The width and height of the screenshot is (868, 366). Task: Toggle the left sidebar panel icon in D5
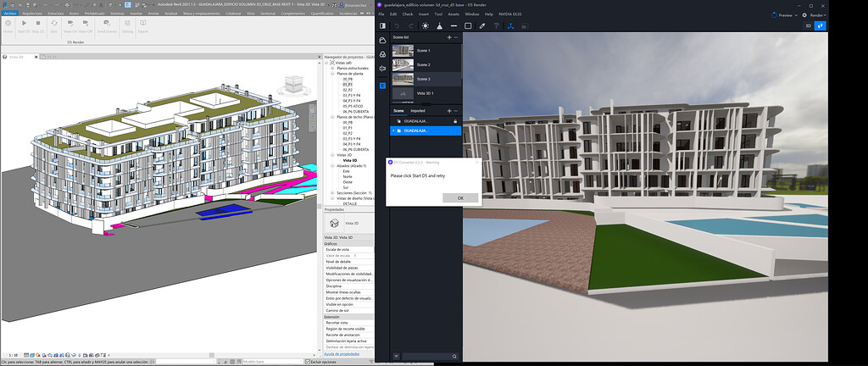382,26
